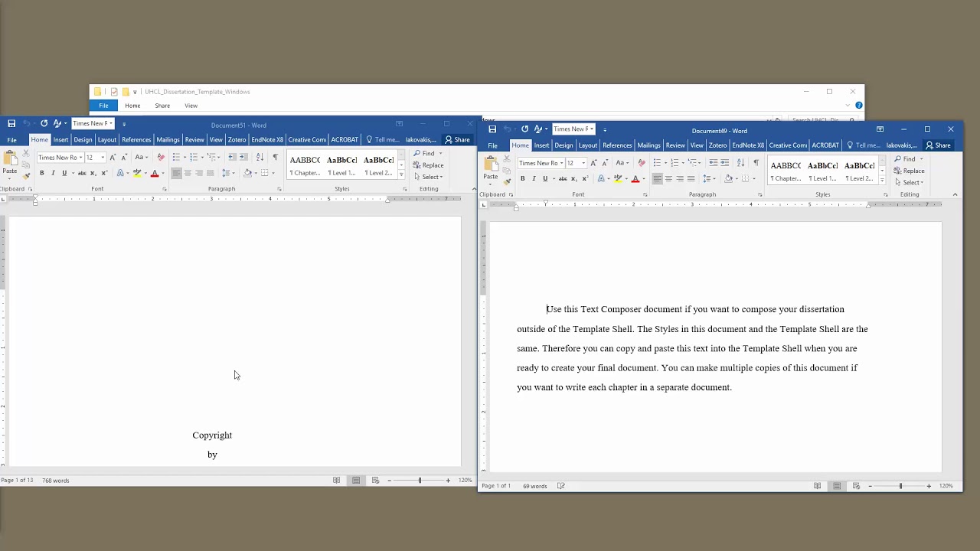980x551 pixels.
Task: Click red Font Color button in Document49
Action: coord(635,178)
